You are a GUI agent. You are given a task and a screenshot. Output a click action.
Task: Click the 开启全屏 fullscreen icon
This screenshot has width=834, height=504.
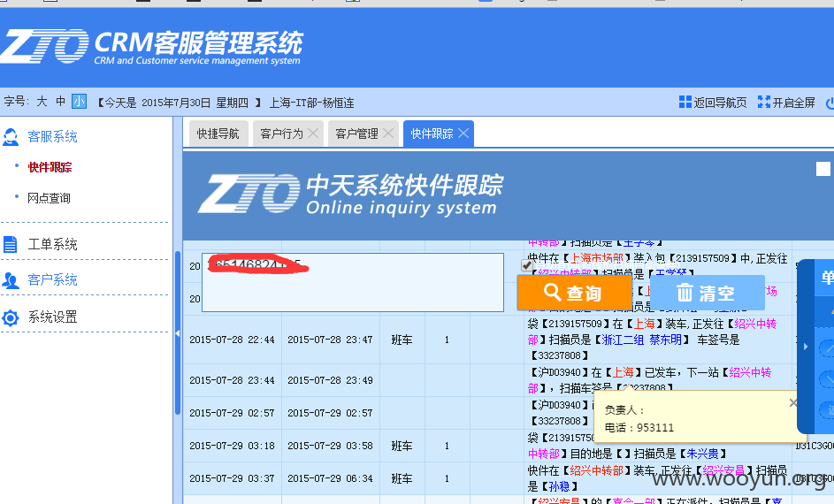tap(764, 102)
